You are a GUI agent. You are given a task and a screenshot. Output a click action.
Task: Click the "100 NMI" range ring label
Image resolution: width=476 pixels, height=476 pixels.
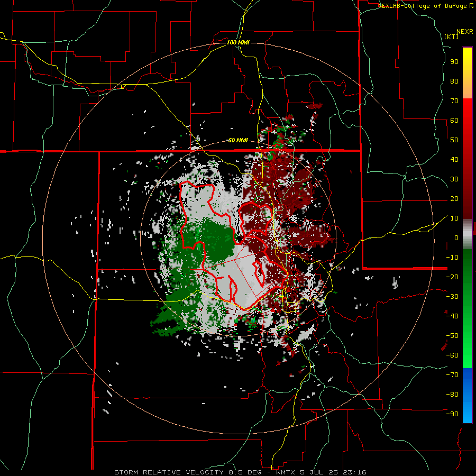238,42
